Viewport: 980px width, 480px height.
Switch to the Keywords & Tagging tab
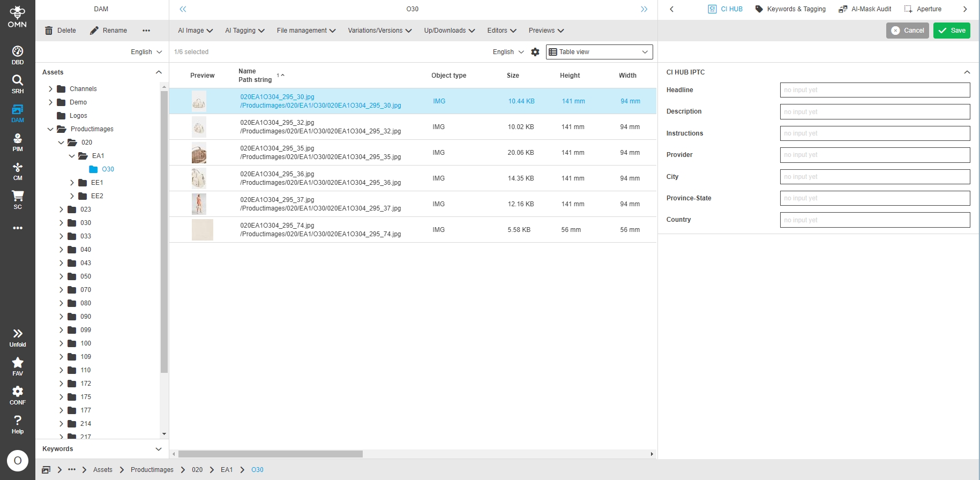tap(790, 9)
